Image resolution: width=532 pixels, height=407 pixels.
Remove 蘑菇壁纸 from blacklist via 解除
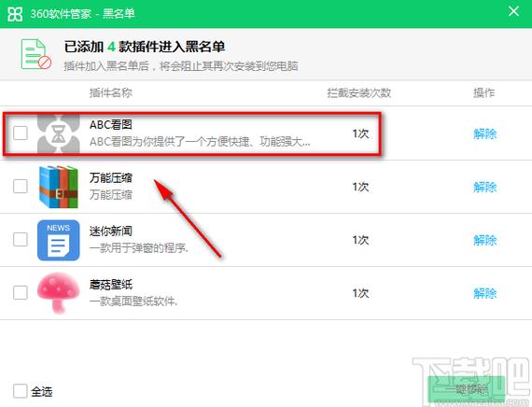click(484, 293)
